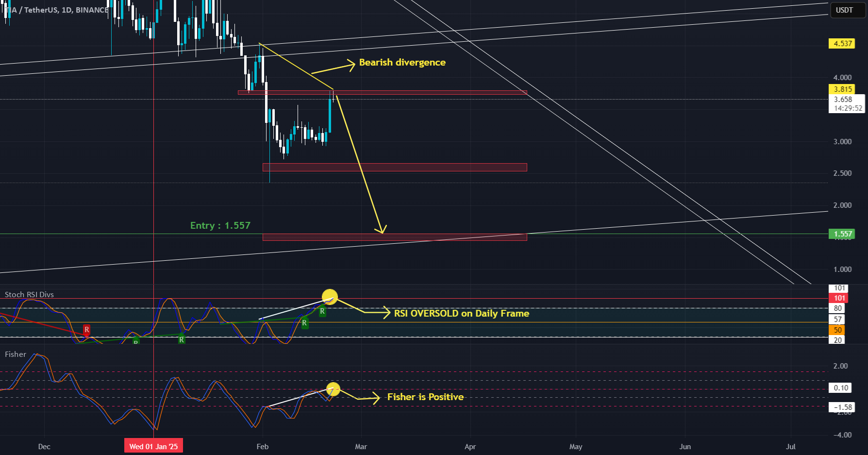Click the red 101 level label

coord(839,298)
